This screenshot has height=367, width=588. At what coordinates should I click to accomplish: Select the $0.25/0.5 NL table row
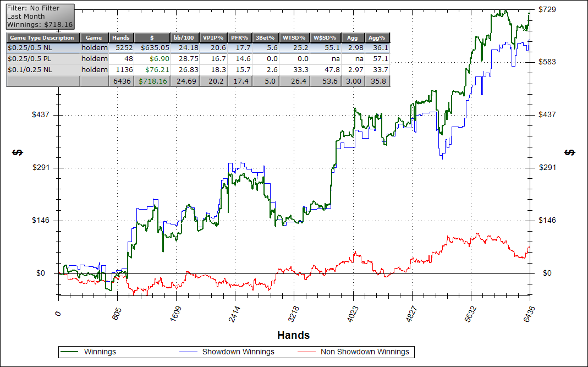(x=42, y=48)
